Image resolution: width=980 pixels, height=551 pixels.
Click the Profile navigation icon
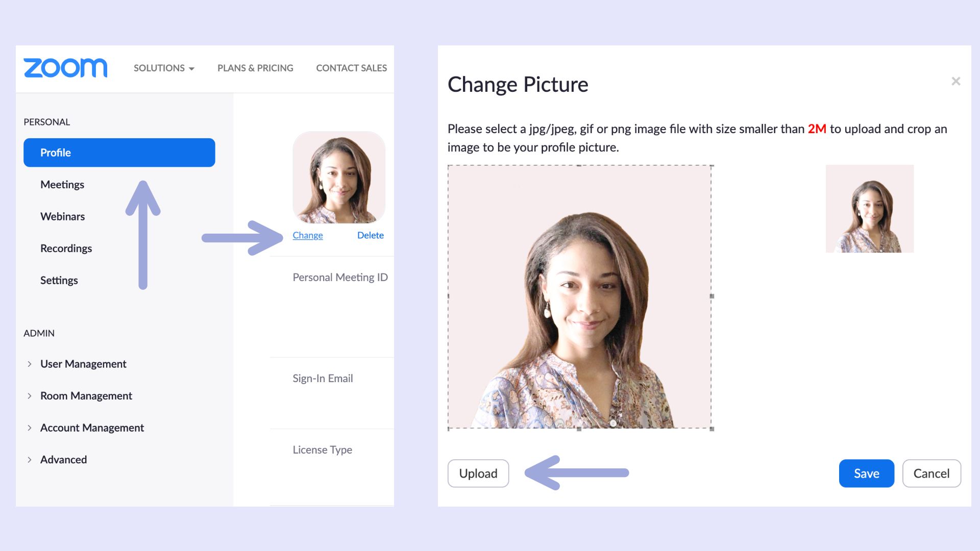119,153
